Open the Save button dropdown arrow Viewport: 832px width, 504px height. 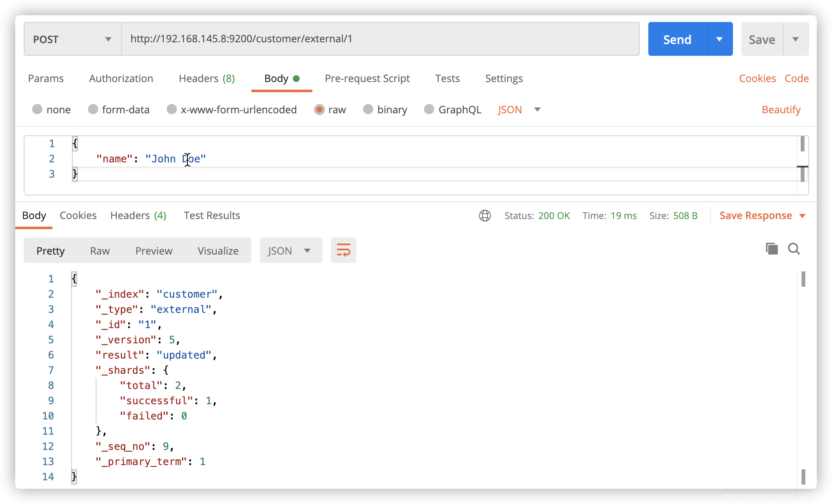point(796,39)
